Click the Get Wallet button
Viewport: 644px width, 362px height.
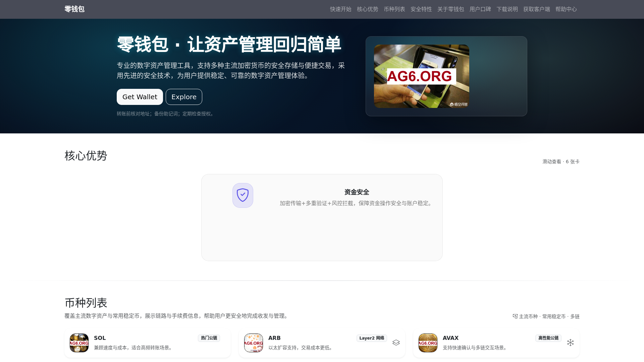(x=140, y=97)
